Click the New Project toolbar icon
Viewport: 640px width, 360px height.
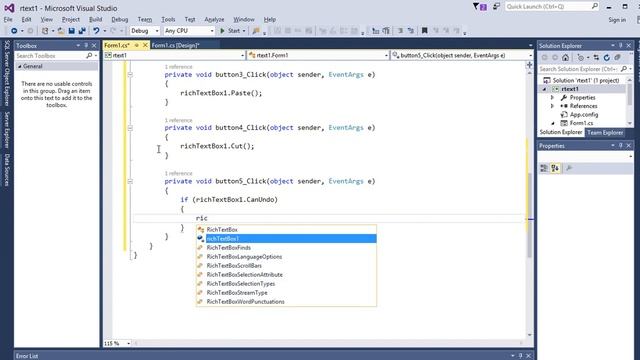(45, 31)
